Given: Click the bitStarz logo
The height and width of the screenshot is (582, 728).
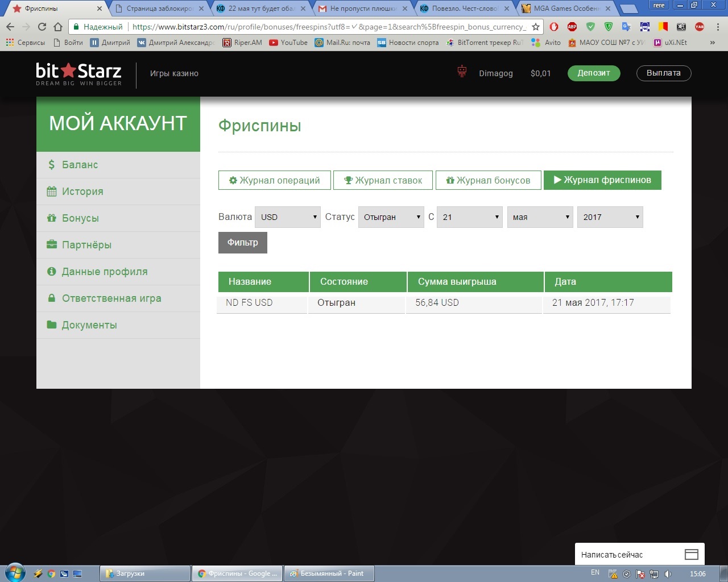Looking at the screenshot, I should [79, 74].
